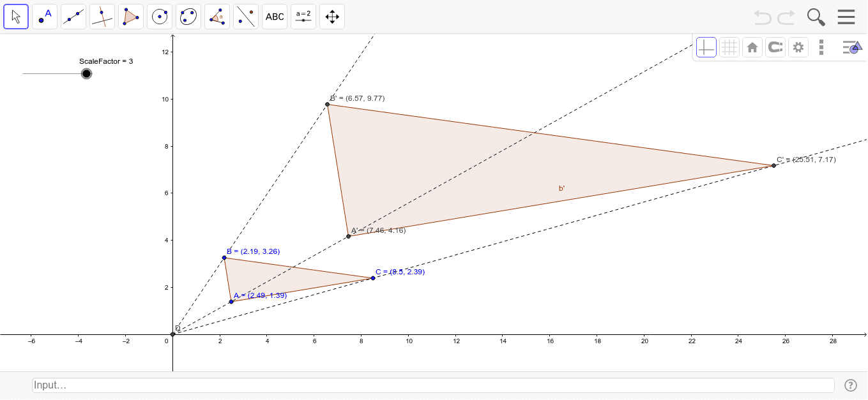Toggle the grid display on
Screen dimensions: 868x400
coord(729,47)
